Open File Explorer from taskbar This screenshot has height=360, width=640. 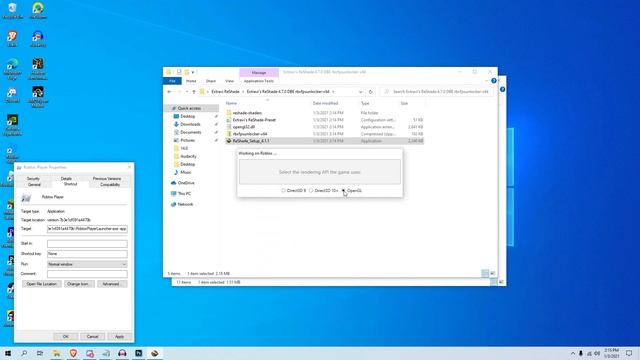tap(57, 353)
